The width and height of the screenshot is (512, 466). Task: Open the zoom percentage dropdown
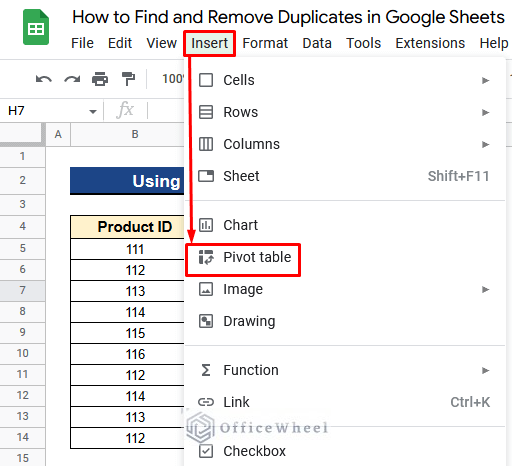[x=173, y=79]
